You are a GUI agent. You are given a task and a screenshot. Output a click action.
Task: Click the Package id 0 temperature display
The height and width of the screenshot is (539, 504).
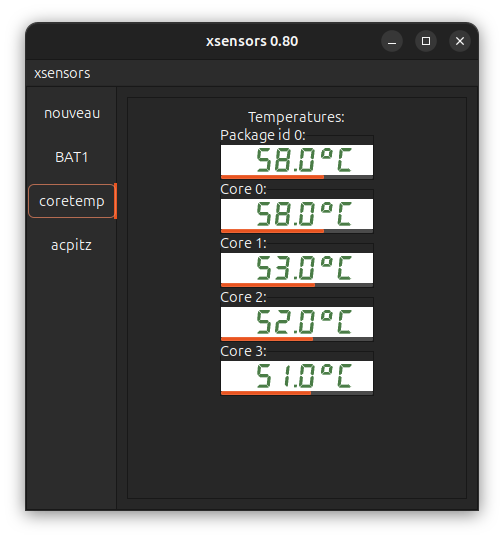[x=297, y=160]
